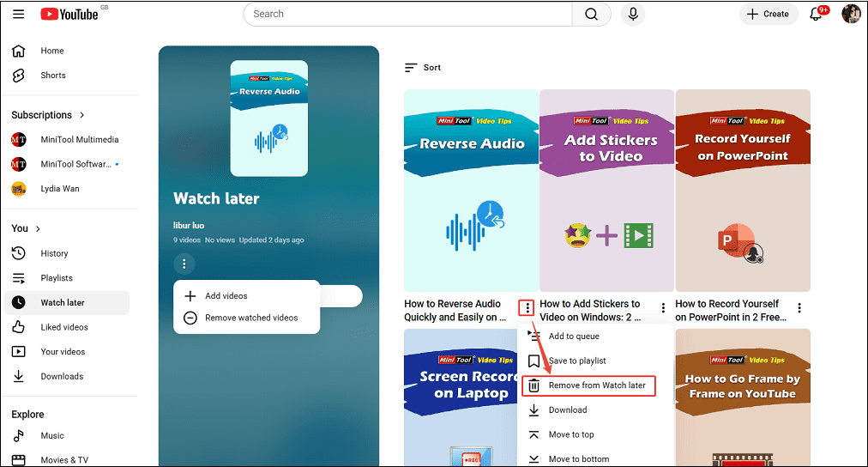Expand the You section chevron
This screenshot has width=868, height=467.
38,229
